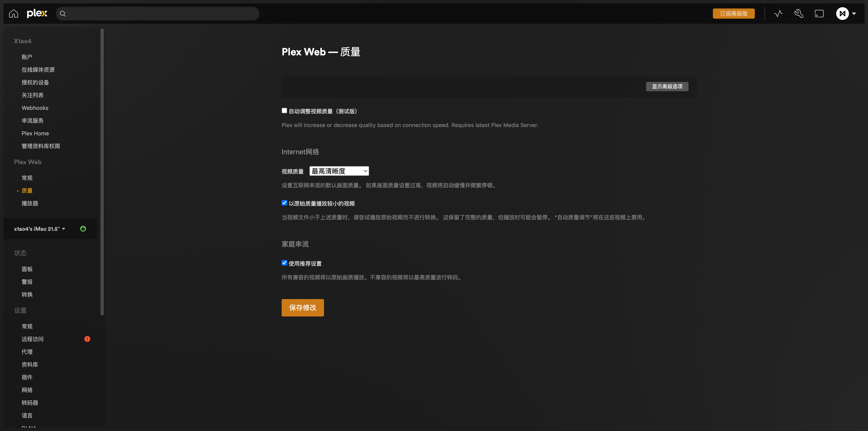The width and height of the screenshot is (868, 431).
Task: Open 转换 under 状态
Action: coord(27,294)
